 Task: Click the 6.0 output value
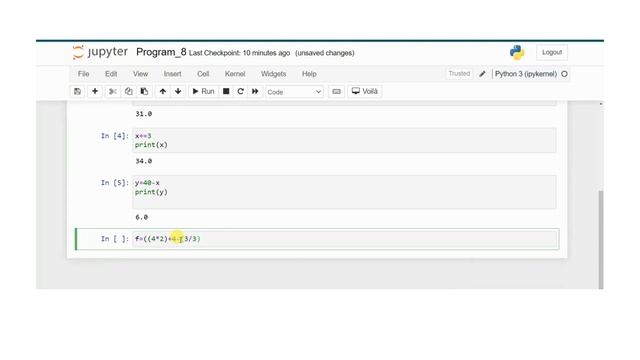coord(142,217)
